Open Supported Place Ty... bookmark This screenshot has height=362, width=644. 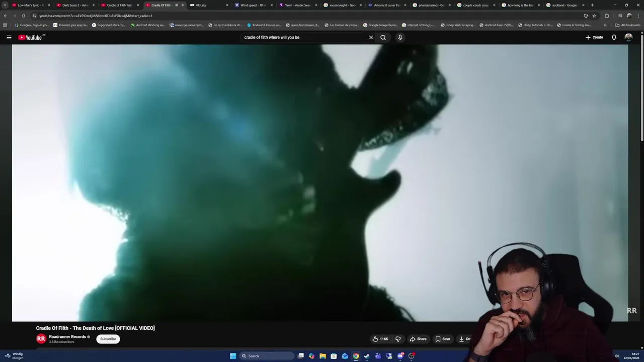pyautogui.click(x=109, y=25)
